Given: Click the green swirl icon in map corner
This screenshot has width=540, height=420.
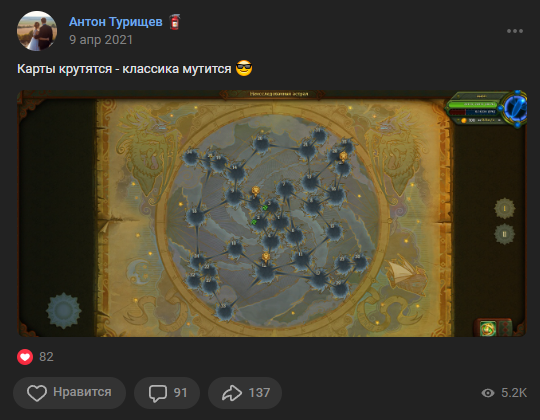Looking at the screenshot, I should click(488, 329).
